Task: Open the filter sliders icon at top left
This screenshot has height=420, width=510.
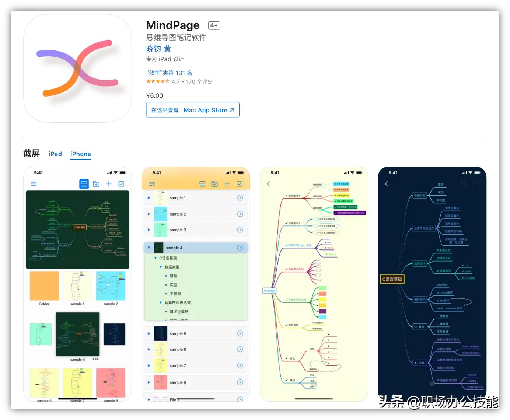Action: tap(34, 183)
